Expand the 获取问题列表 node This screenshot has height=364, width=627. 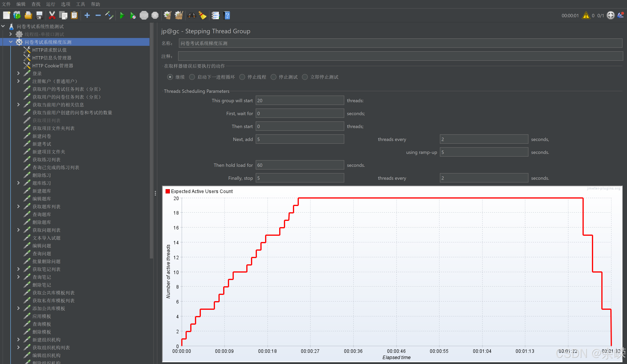[18, 230]
